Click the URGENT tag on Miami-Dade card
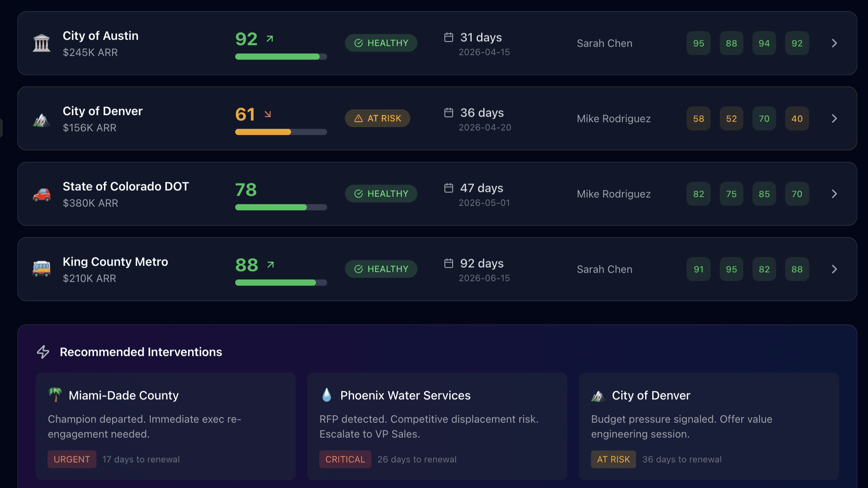Image resolution: width=868 pixels, height=488 pixels. point(72,459)
